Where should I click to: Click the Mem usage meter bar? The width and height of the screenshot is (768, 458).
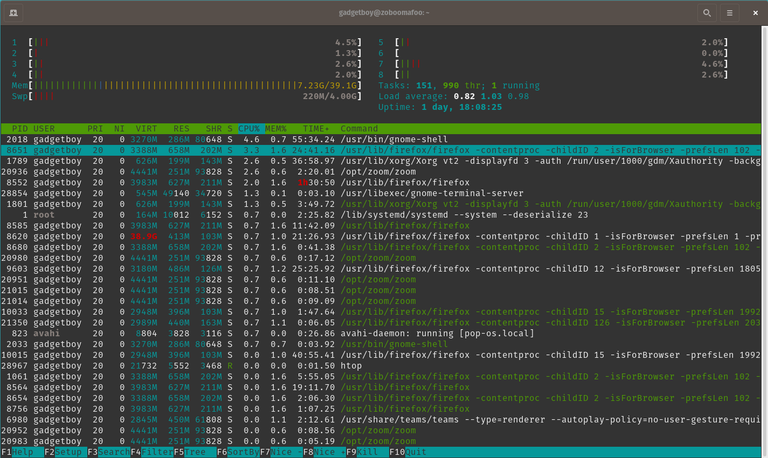pos(187,86)
